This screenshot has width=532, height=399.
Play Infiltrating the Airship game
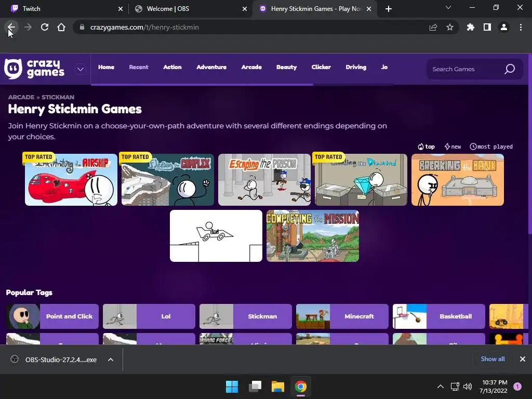(x=71, y=179)
